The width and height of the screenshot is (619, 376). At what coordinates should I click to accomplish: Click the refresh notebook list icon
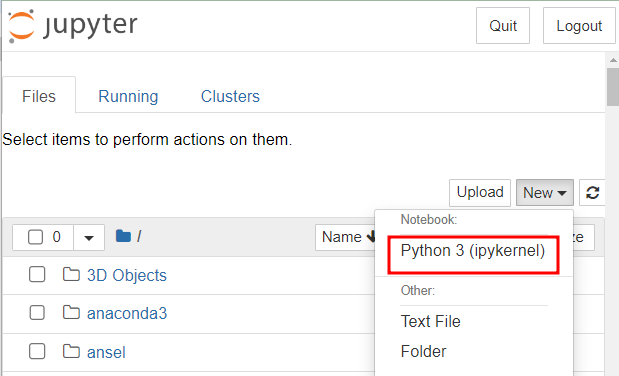[592, 193]
